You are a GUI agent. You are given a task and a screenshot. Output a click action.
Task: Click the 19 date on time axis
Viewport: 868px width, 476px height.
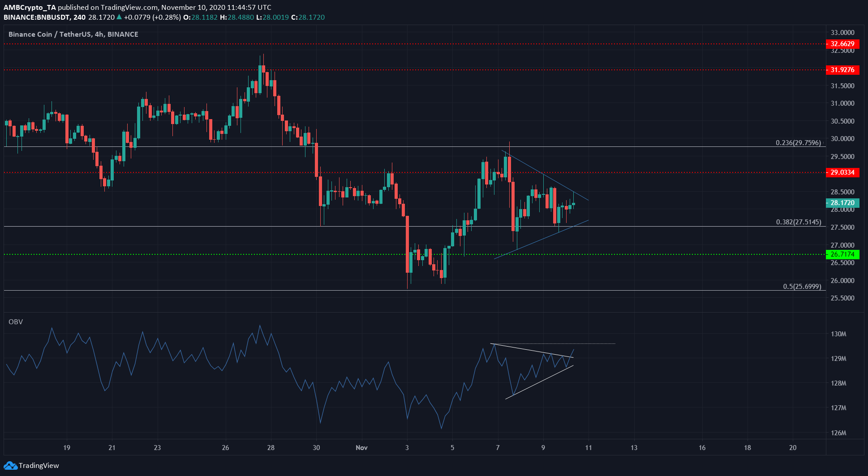(67, 448)
